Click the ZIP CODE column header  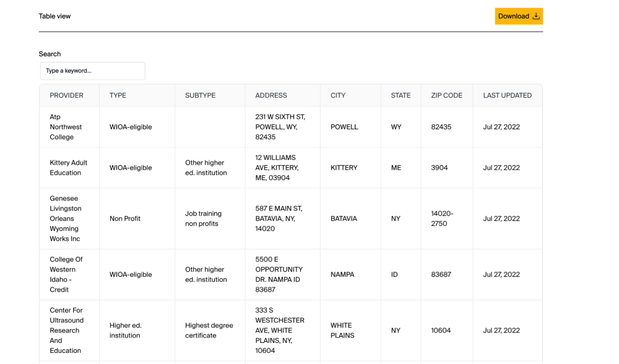(446, 95)
